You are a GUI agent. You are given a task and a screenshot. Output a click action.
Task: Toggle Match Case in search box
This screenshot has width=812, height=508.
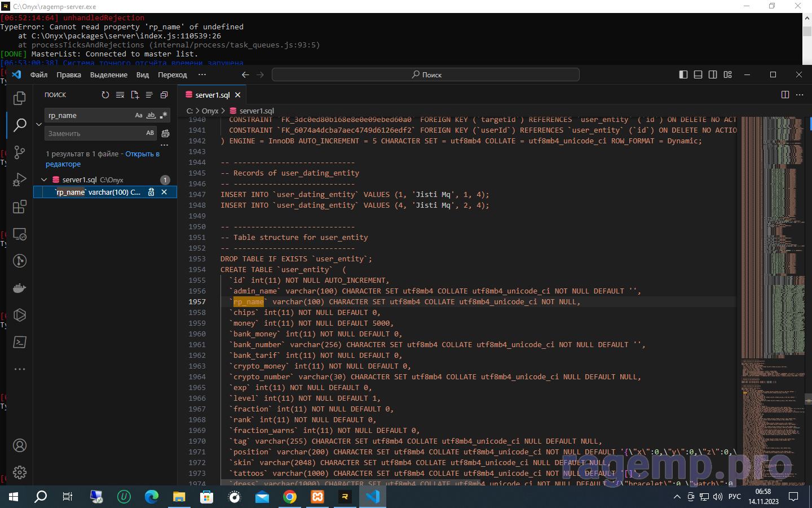click(139, 115)
